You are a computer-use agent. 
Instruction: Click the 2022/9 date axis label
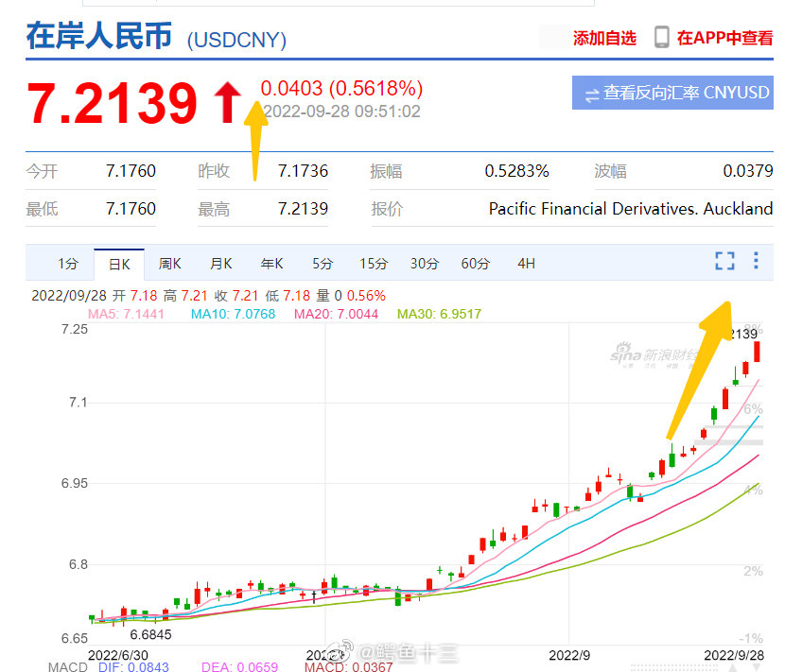click(569, 655)
